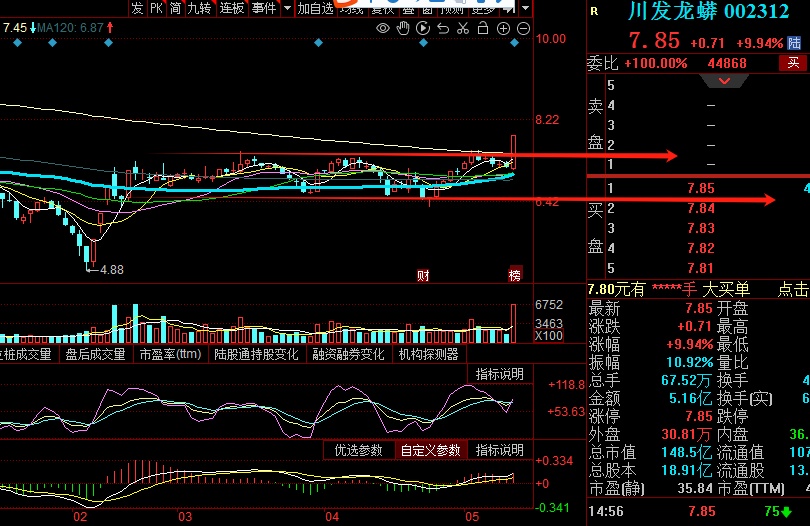Screen dimensions: 810x526
Task: Click the 涨停 7.85 limit-up value
Action: pyautogui.click(x=699, y=416)
